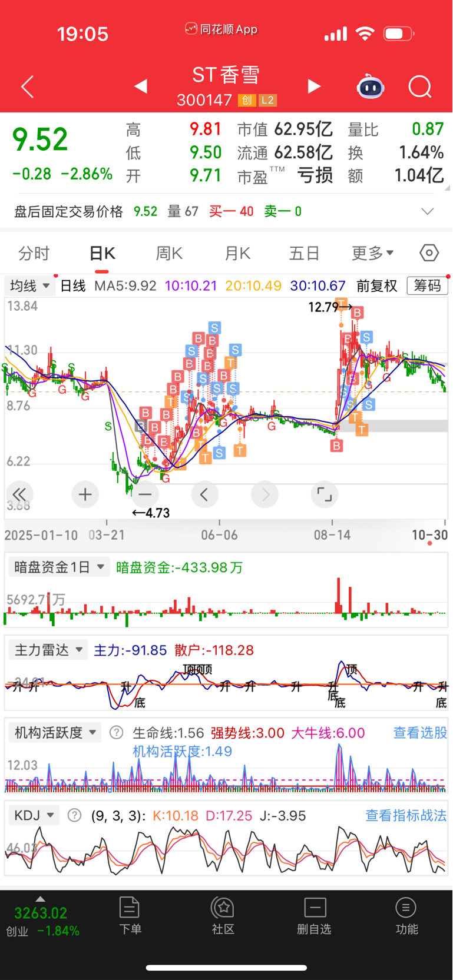Open the 暗盘资金1日 indicator dropdown
This screenshot has width=453, height=980.
pos(59,567)
